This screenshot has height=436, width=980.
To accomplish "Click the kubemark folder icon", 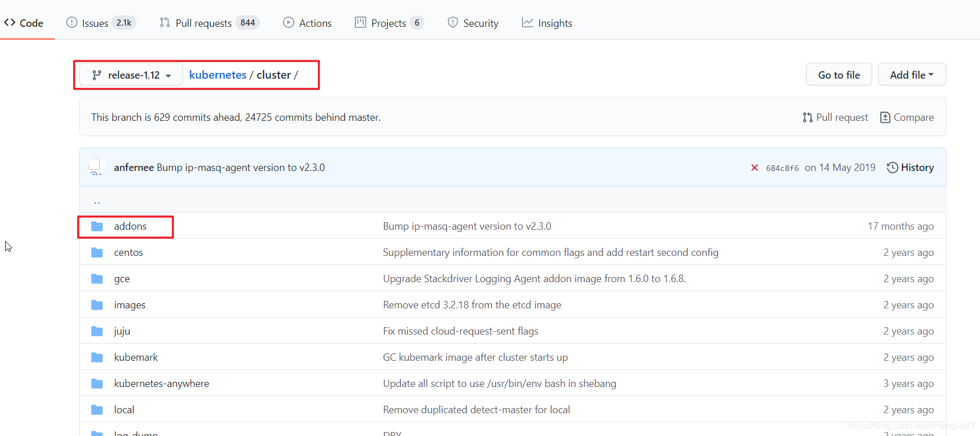I will (97, 357).
